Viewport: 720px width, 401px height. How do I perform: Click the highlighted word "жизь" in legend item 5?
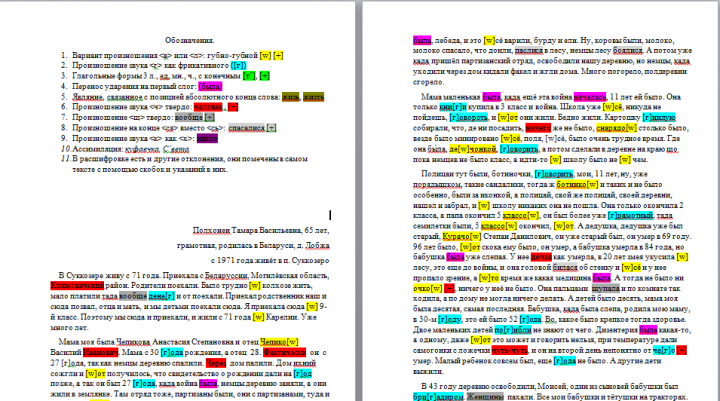pyautogui.click(x=290, y=97)
